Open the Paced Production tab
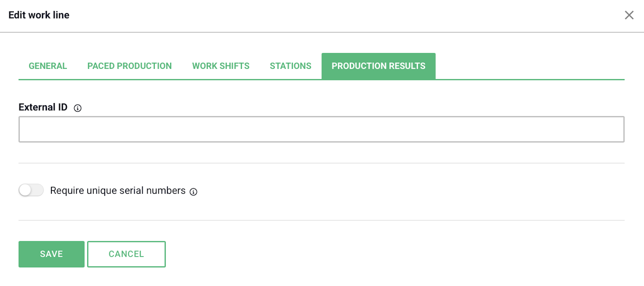The image size is (644, 286). 130,66
